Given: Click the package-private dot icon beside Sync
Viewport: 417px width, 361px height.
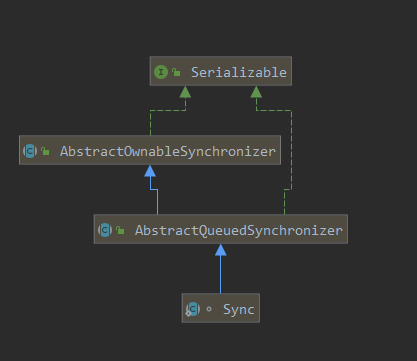Looking at the screenshot, I should (209, 309).
